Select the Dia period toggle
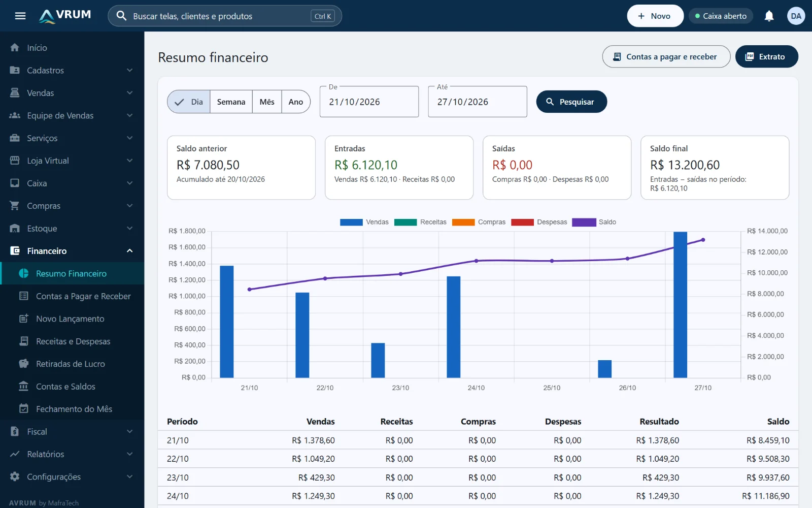812x508 pixels. tap(189, 102)
